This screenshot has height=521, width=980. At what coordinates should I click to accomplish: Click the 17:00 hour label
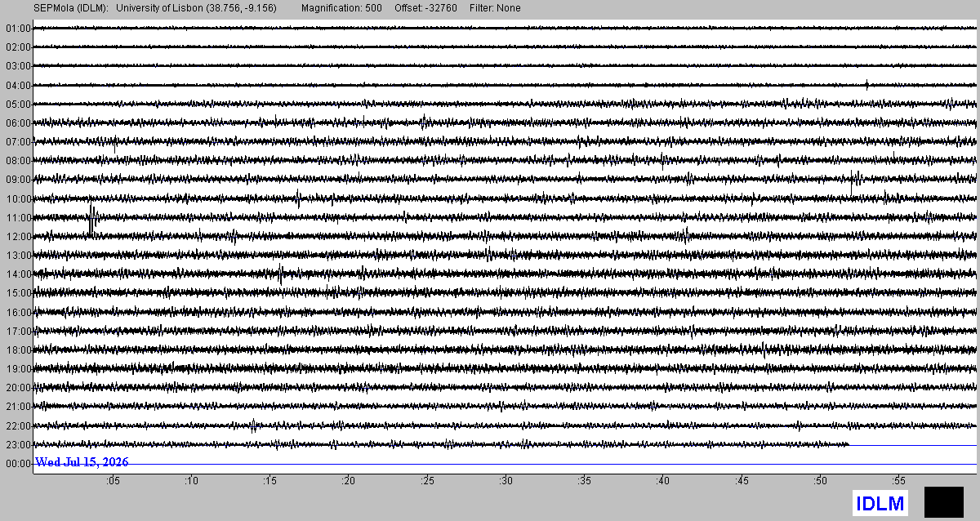coord(18,332)
